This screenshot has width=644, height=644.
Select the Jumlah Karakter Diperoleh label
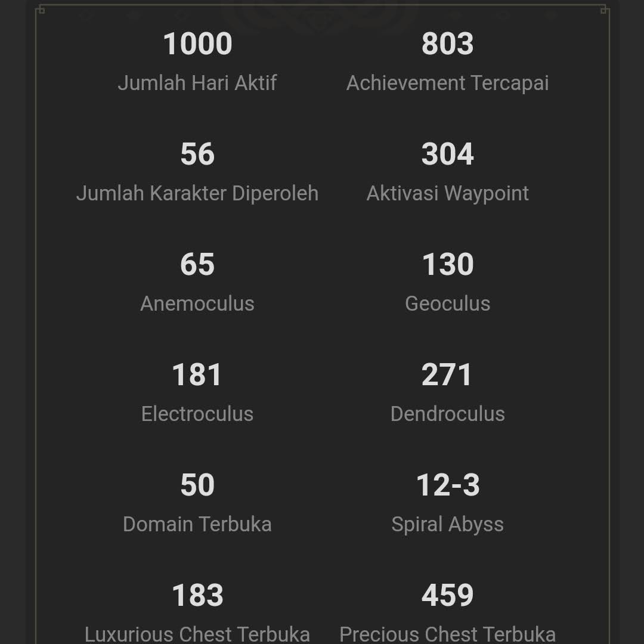tap(197, 193)
